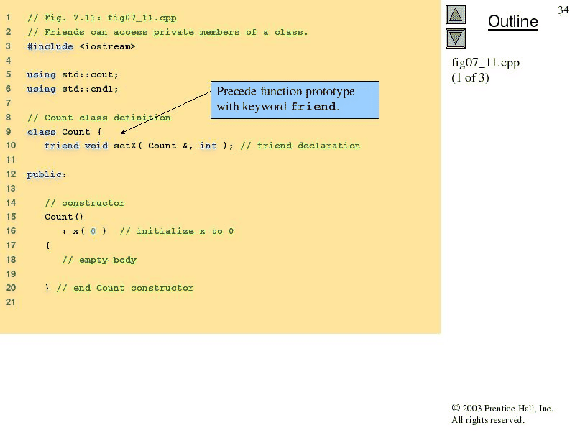Select the class Count { line
This screenshot has height=431, width=575.
(64, 132)
